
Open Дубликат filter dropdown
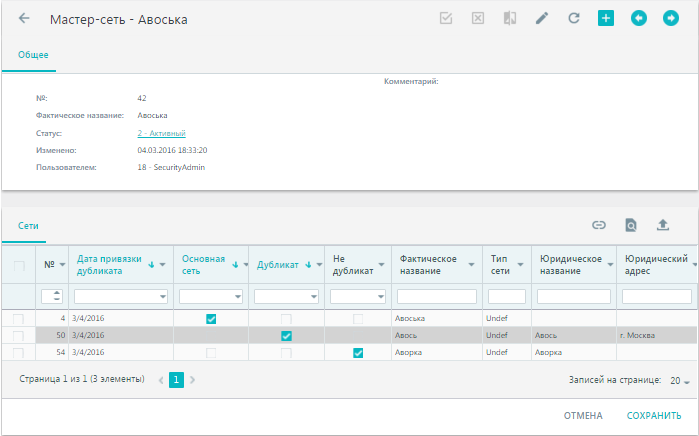314,296
